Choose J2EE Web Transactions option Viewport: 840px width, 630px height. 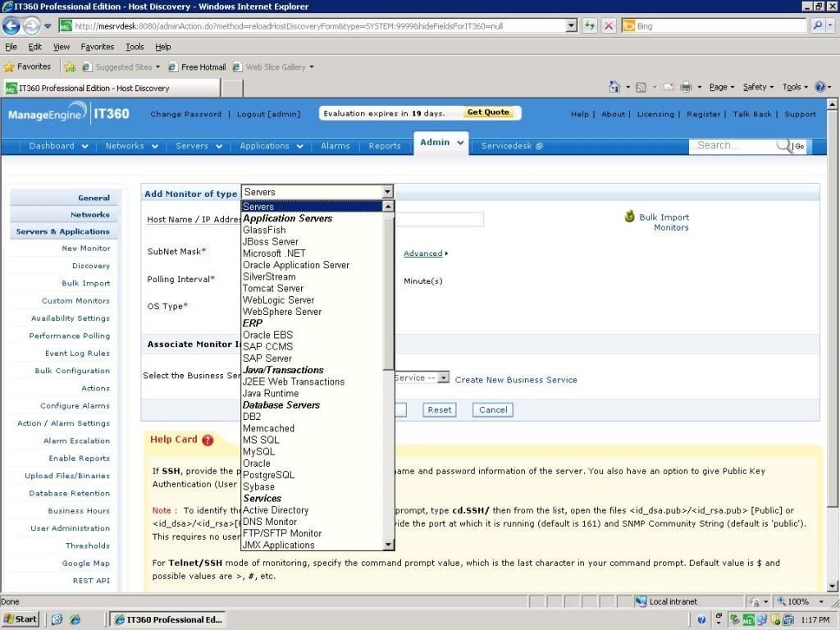313,381
